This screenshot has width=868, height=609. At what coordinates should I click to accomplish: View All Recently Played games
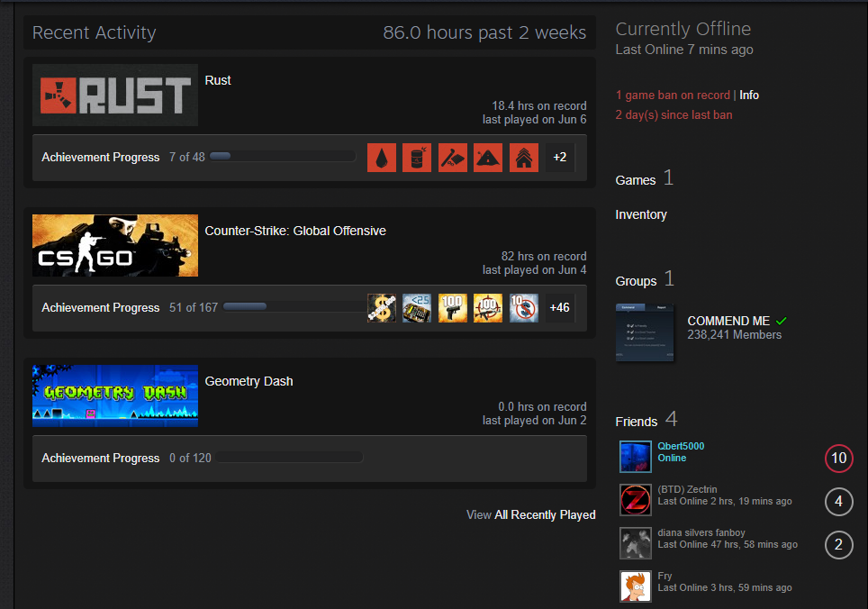coord(544,514)
